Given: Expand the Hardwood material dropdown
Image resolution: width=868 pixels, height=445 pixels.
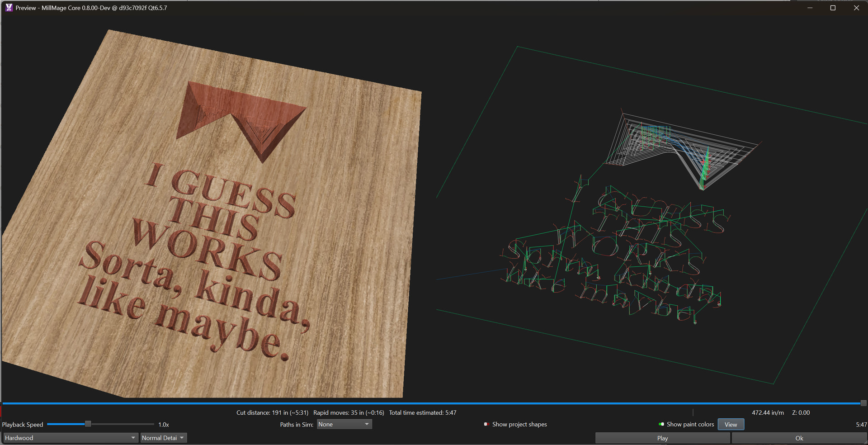Looking at the screenshot, I should [x=70, y=438].
